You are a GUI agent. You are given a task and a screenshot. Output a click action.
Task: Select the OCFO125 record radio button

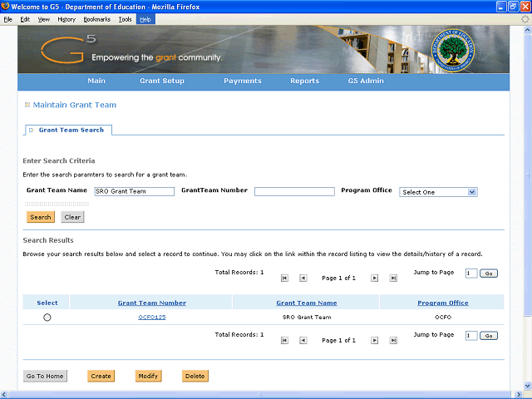click(x=47, y=318)
